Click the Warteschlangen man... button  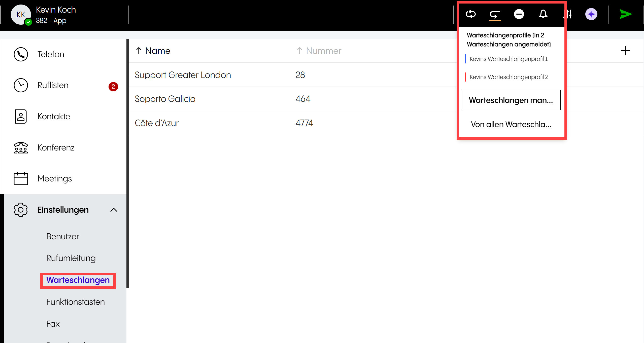click(511, 100)
